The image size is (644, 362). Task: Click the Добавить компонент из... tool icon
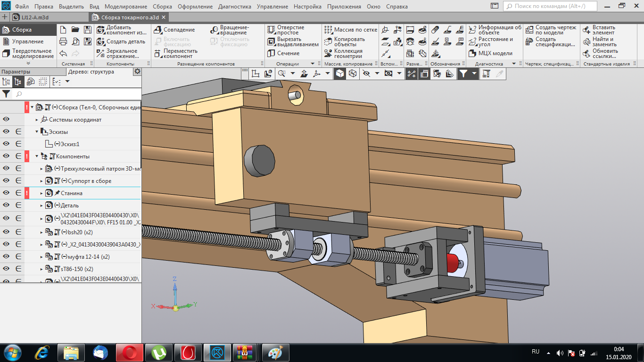100,30
